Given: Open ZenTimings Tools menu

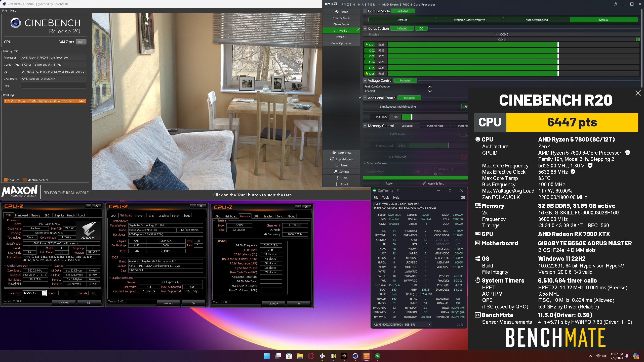Looking at the screenshot, I should click(386, 198).
